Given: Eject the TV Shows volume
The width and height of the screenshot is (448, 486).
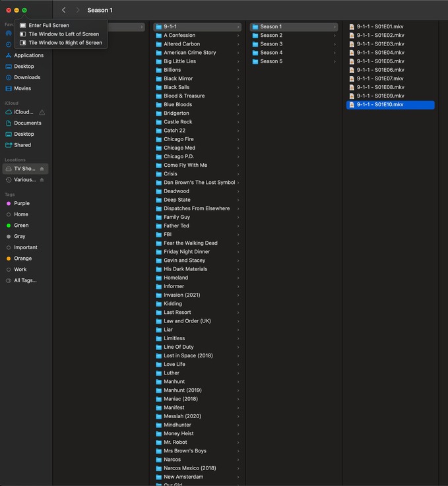Looking at the screenshot, I should 42,169.
